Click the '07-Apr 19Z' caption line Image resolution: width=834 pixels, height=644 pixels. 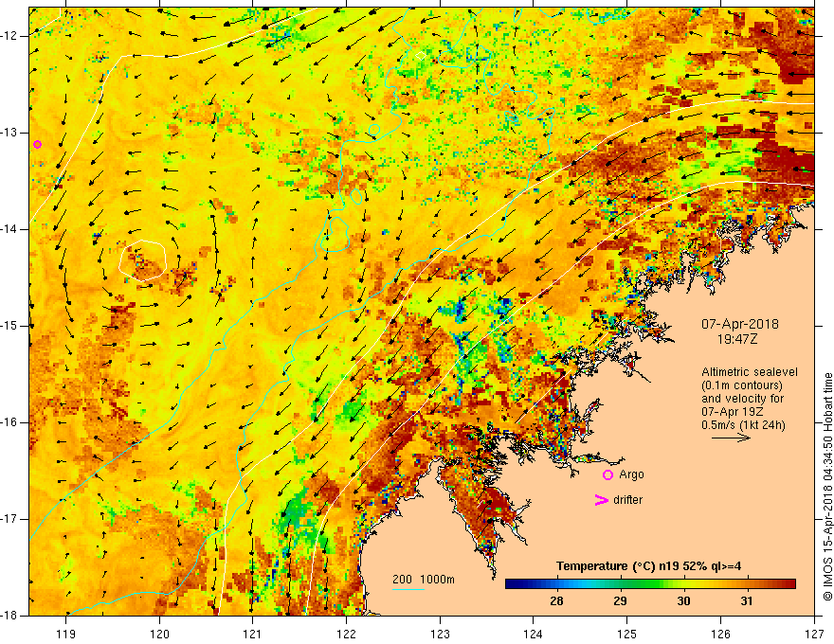(x=730, y=412)
